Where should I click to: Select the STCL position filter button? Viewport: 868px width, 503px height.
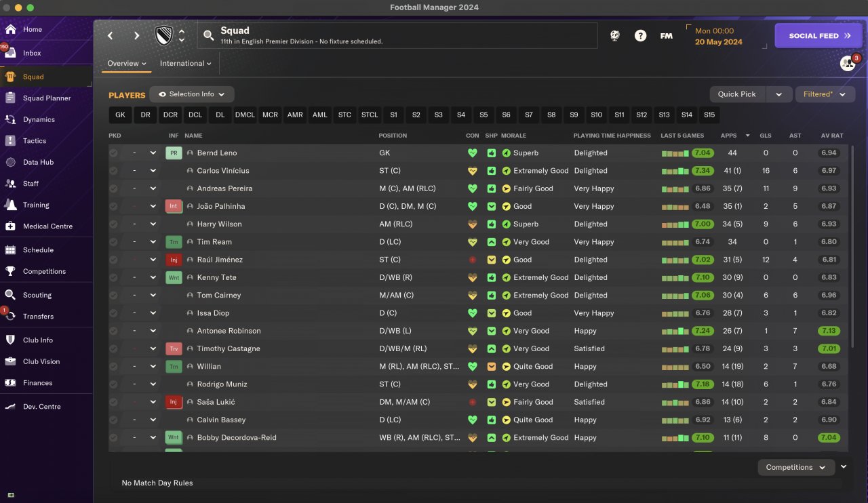pyautogui.click(x=370, y=115)
